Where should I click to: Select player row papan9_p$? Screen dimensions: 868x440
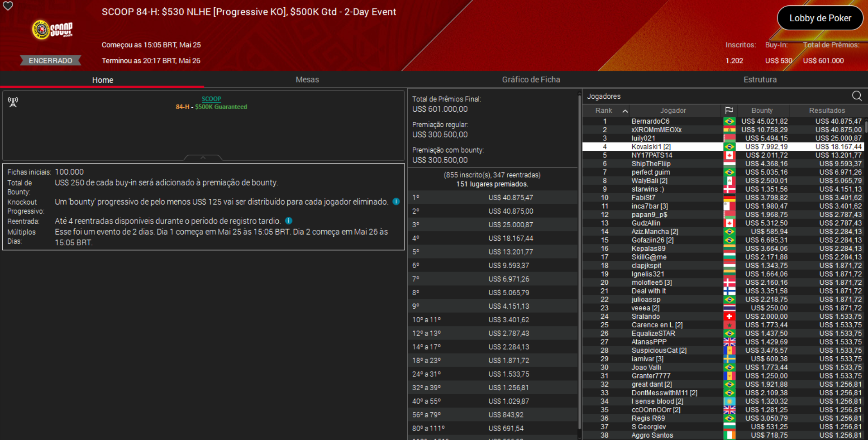click(x=723, y=215)
